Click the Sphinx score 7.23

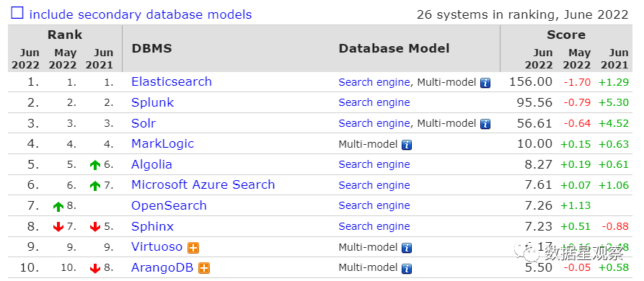(538, 226)
